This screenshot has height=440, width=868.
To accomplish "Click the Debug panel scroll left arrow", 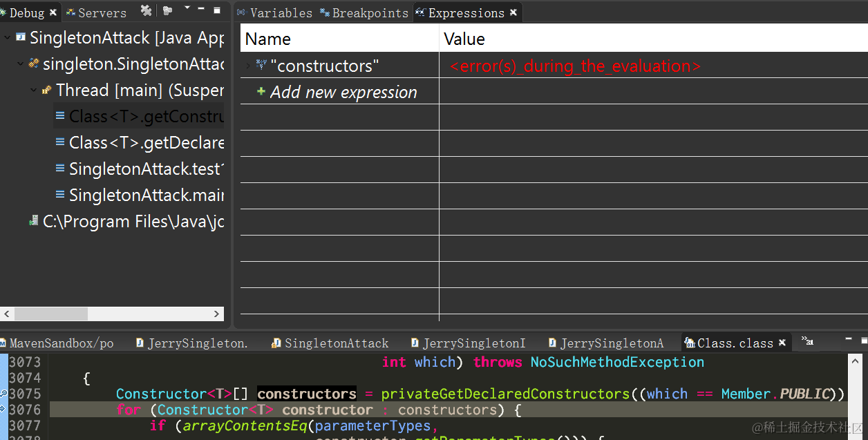I will (6, 314).
